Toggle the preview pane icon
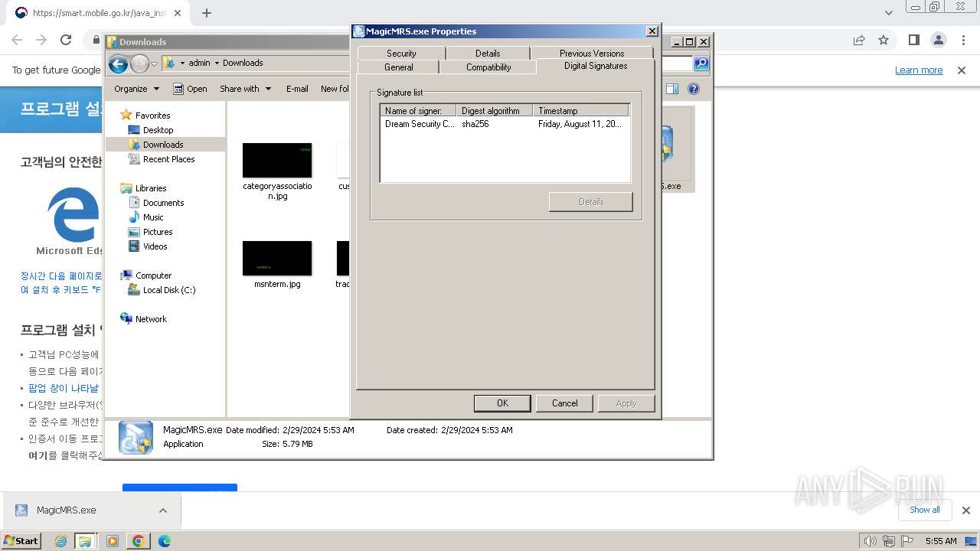 (x=671, y=89)
